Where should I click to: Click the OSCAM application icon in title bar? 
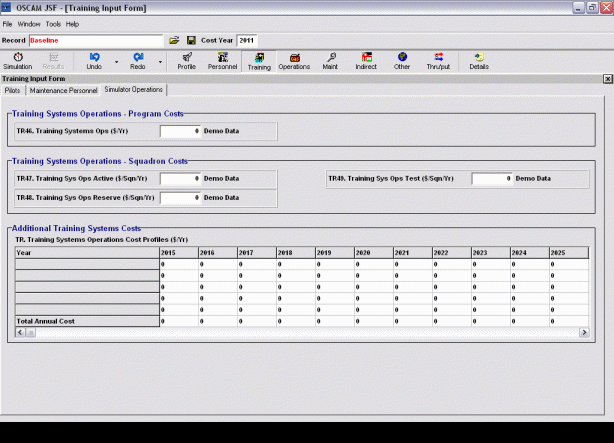coord(6,7)
